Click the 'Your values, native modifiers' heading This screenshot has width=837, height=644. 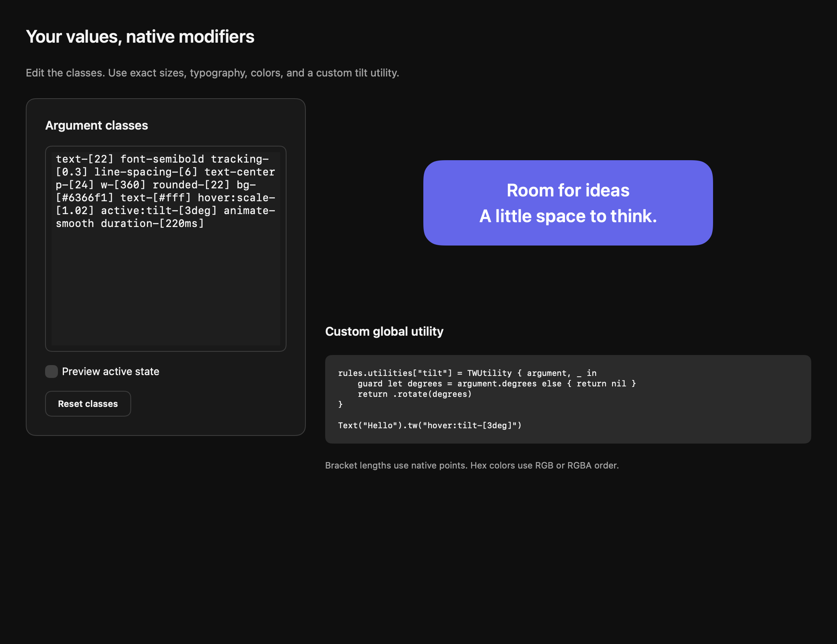(x=140, y=37)
